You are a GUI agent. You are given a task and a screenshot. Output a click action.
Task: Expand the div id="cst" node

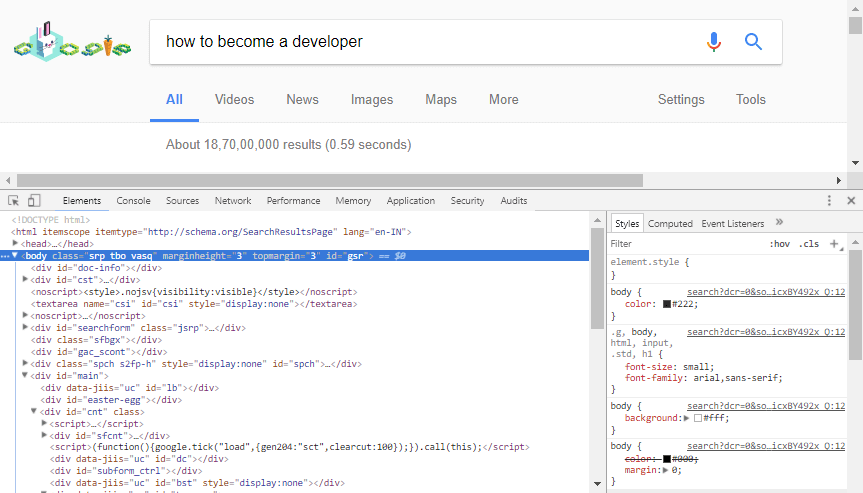click(x=25, y=280)
